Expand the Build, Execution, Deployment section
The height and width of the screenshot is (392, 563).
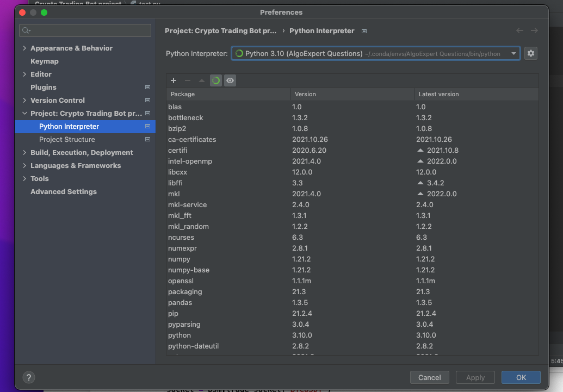24,153
